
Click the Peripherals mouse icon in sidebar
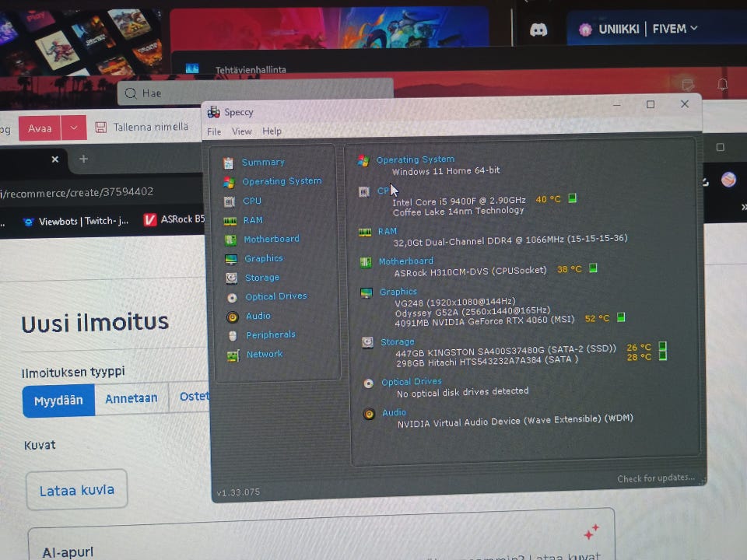233,336
